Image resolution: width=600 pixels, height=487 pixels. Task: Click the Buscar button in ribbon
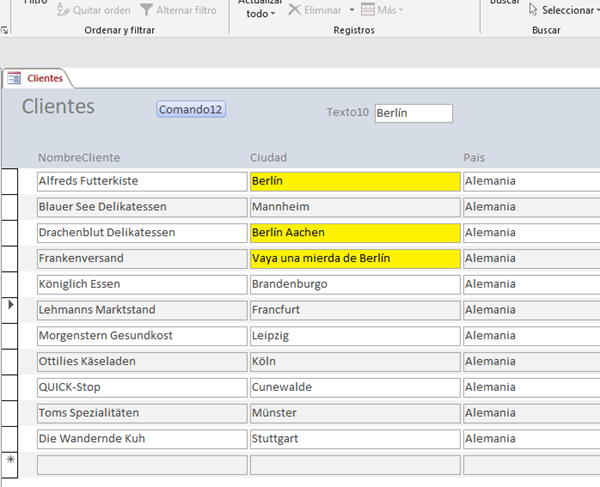click(x=502, y=4)
